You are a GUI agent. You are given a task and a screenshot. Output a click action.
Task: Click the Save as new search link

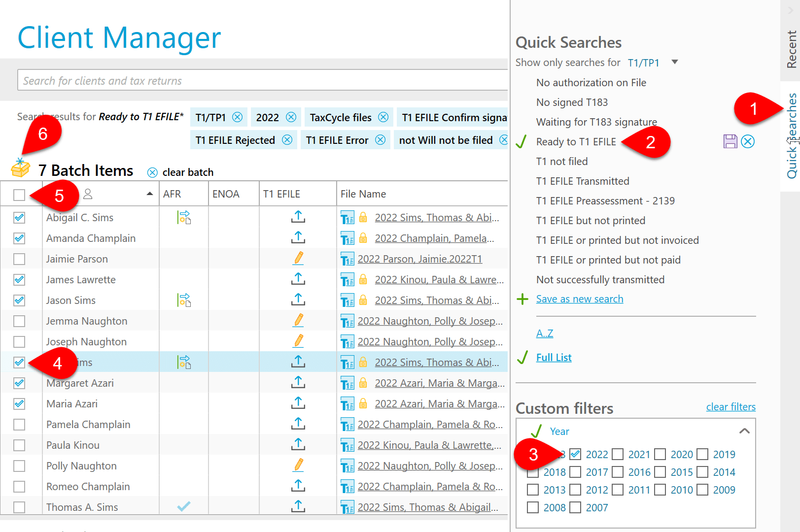point(580,299)
